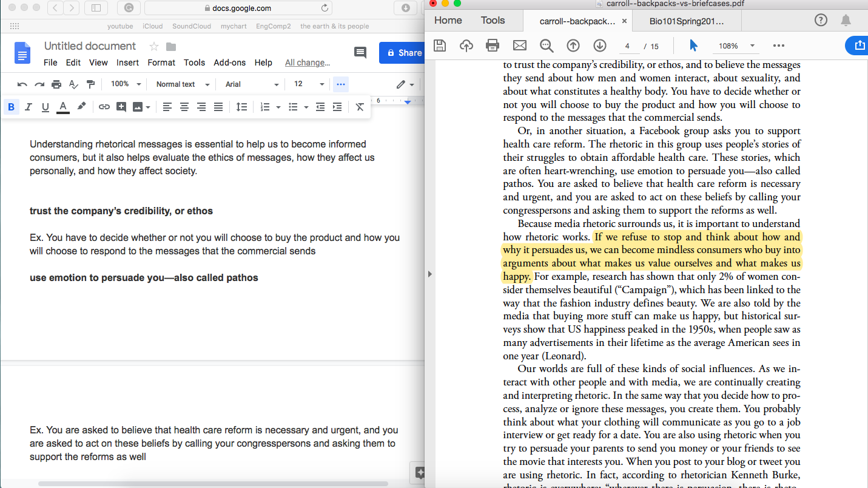The height and width of the screenshot is (488, 868).
Task: Reload the Safari page
Action: pyautogui.click(x=325, y=8)
